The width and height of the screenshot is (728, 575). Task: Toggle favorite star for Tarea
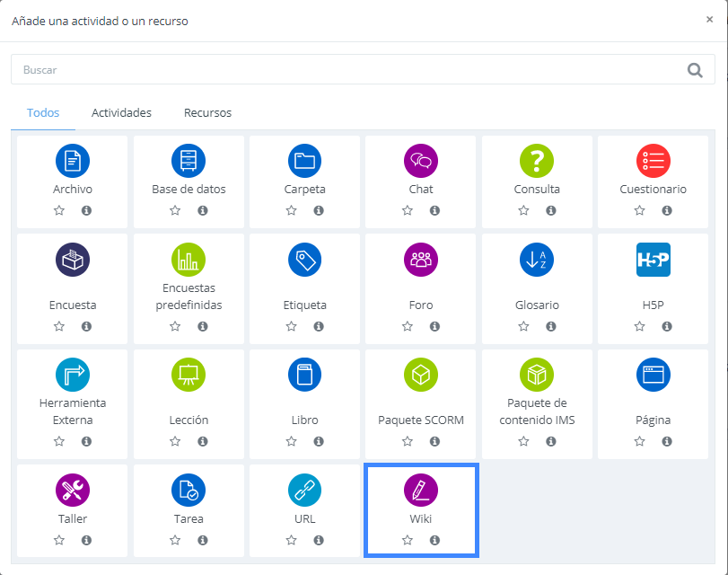pos(175,540)
